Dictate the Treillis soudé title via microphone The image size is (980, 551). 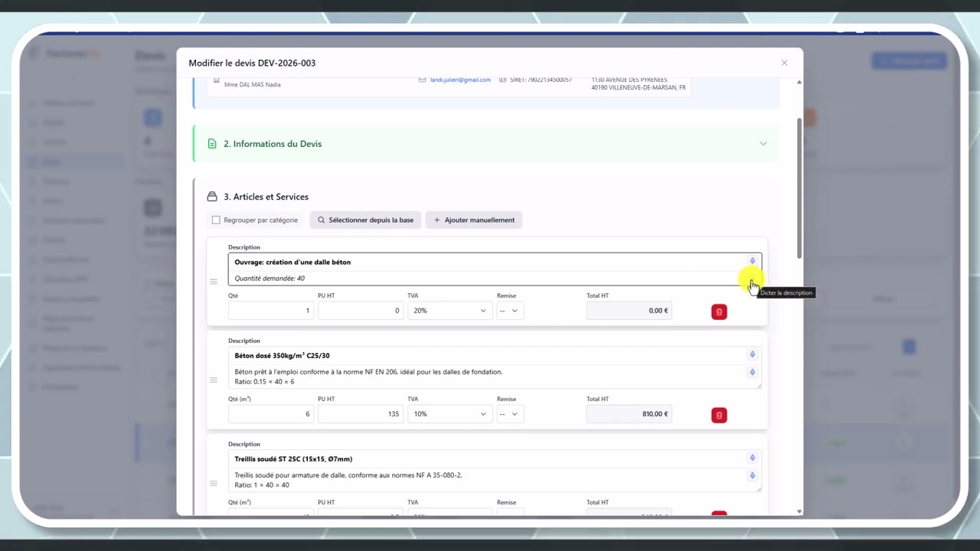coord(753,458)
